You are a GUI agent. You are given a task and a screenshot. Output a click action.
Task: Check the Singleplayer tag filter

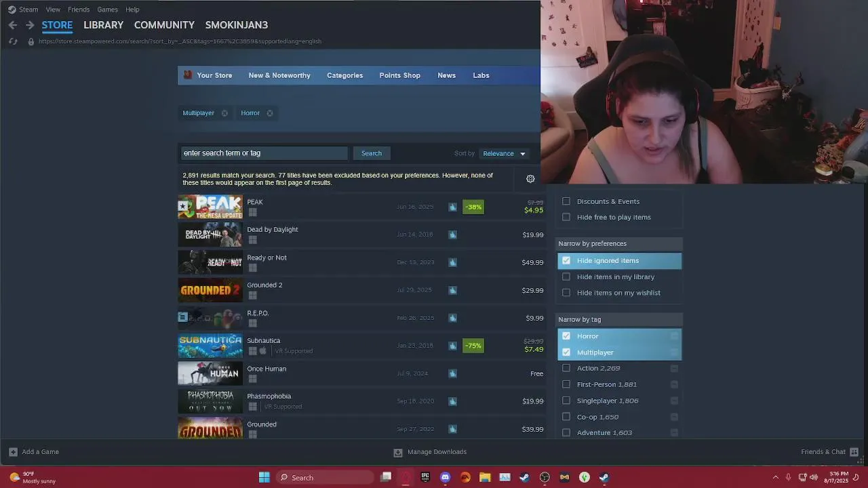coord(566,401)
